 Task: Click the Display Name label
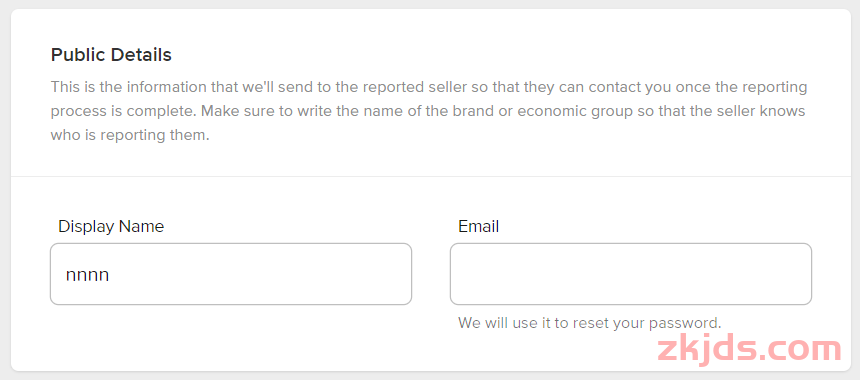tap(111, 226)
